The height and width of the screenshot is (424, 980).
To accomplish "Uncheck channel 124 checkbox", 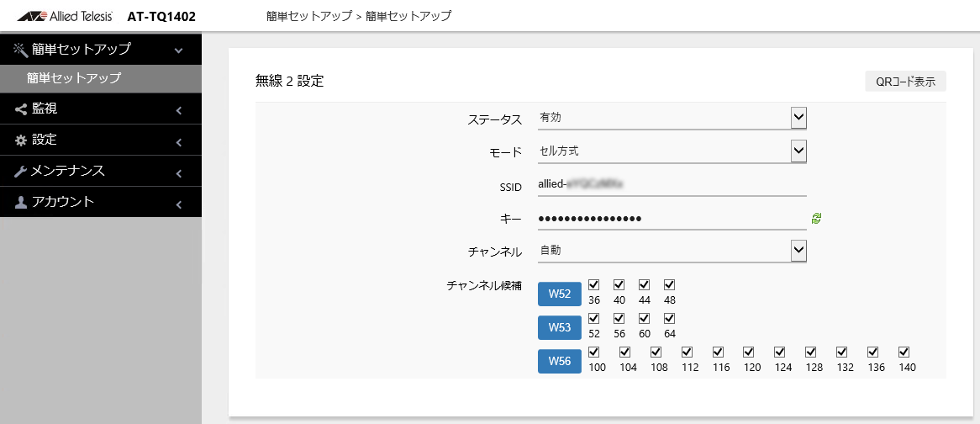I will click(780, 352).
